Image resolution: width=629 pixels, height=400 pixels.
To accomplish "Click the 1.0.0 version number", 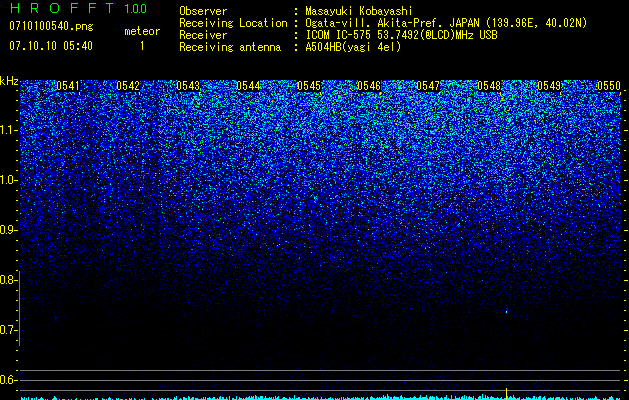I will pyautogui.click(x=136, y=8).
